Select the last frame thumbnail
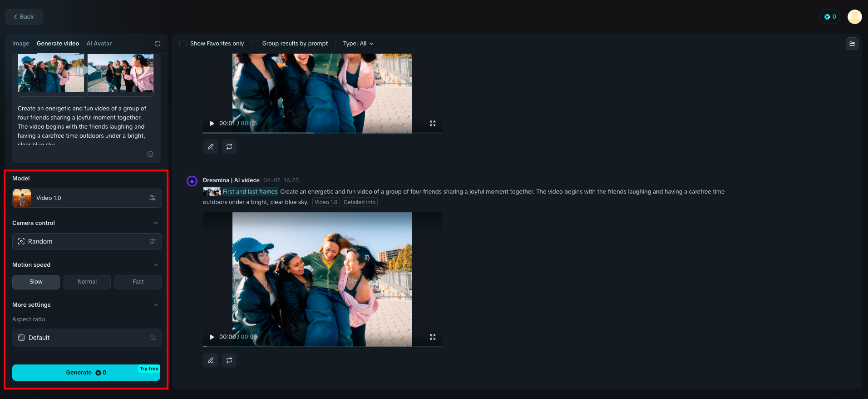Screen dimensions: 868x399 tap(120, 73)
